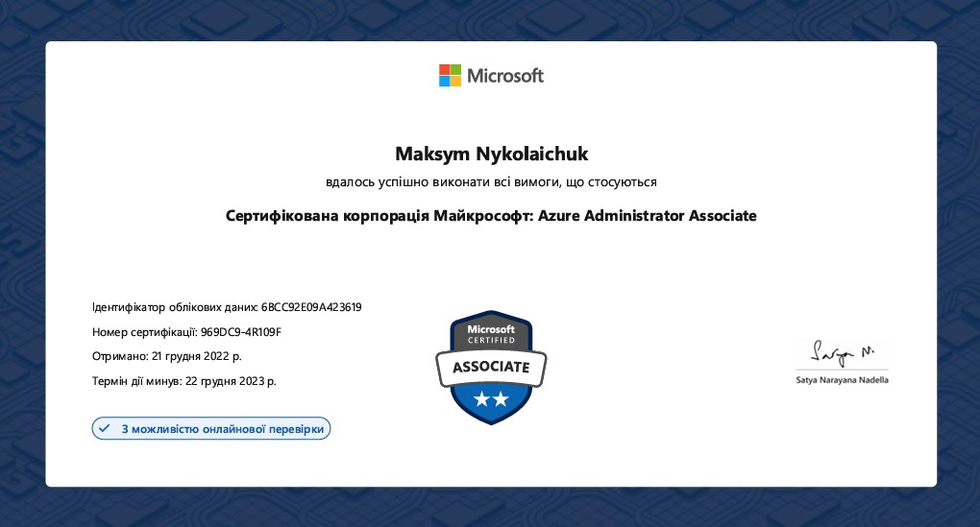Click the online verification pill label

[x=222, y=428]
